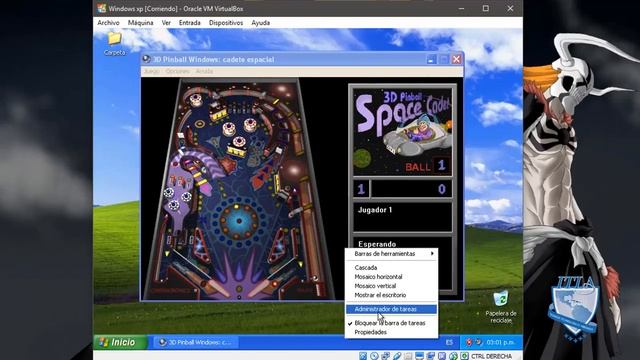The image size is (640, 360).
Task: Open Propiedades from taskbar menu
Action: coord(371,332)
